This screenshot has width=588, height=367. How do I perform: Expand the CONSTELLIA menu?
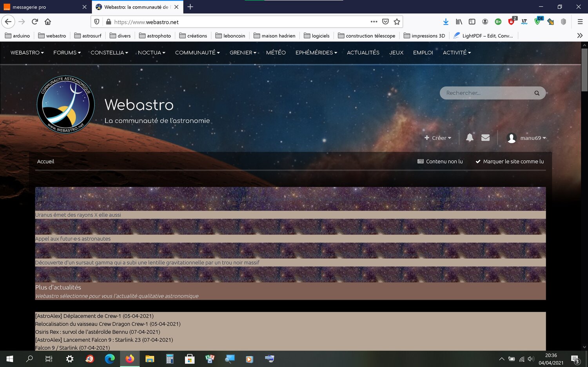[109, 52]
